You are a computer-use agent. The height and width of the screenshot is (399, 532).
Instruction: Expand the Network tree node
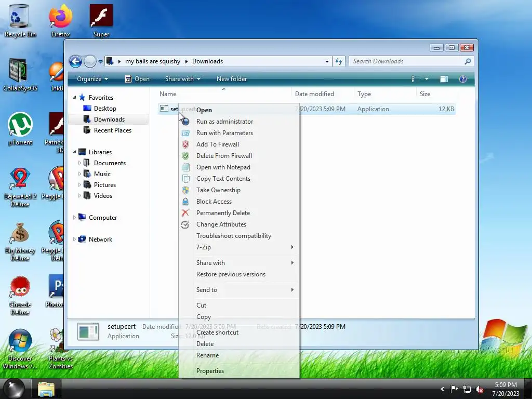pyautogui.click(x=74, y=240)
